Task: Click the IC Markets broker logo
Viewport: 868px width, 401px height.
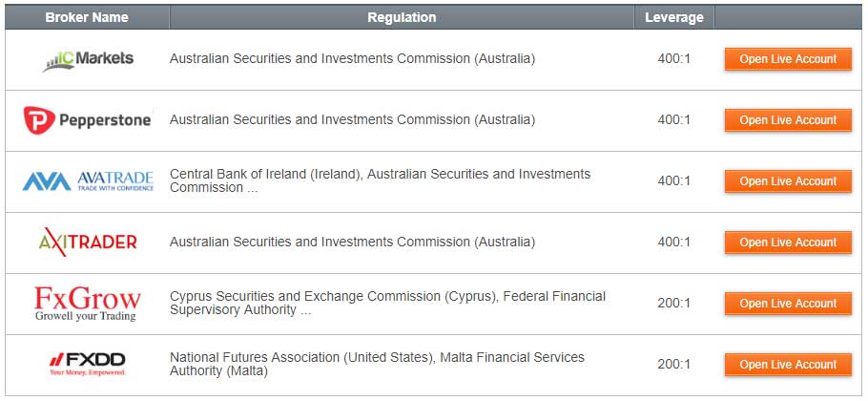Action: [x=88, y=59]
